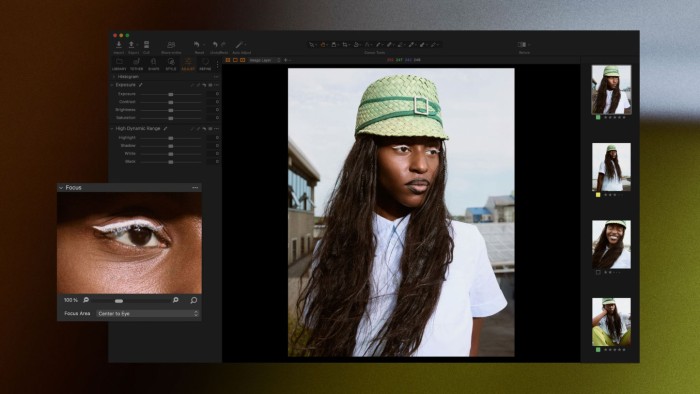Open Focus panel three-dots menu
This screenshot has width=700, height=394.
pos(195,188)
